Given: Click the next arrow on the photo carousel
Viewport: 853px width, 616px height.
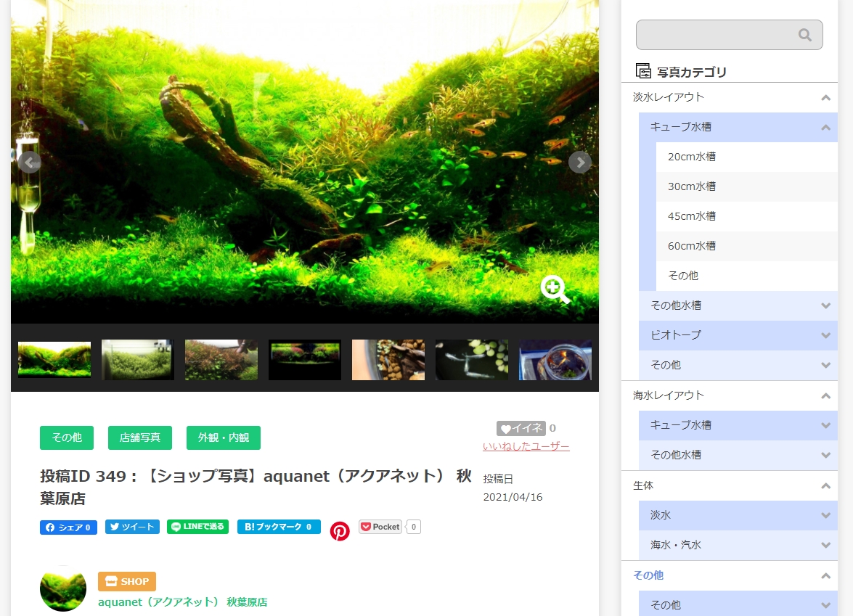Looking at the screenshot, I should pyautogui.click(x=580, y=162).
